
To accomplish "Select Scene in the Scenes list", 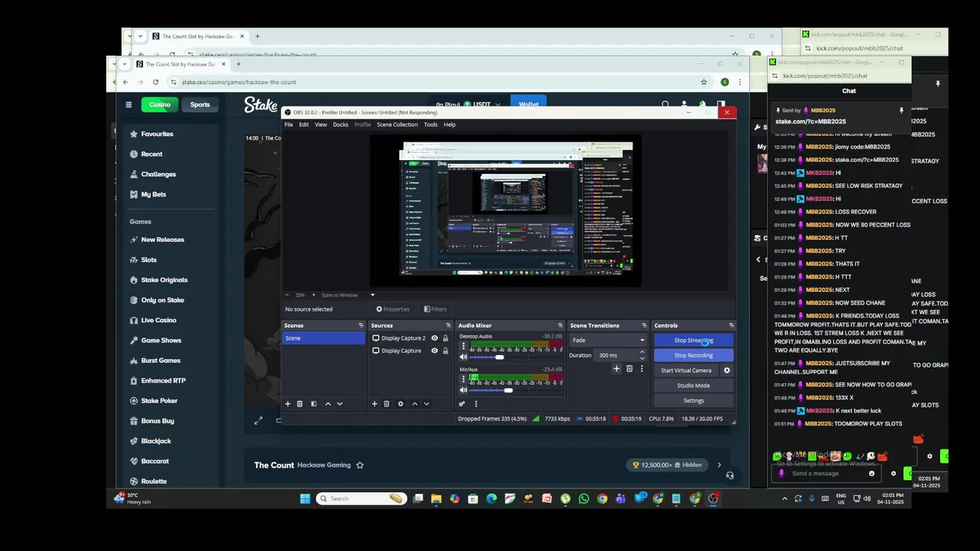I will tap(324, 338).
